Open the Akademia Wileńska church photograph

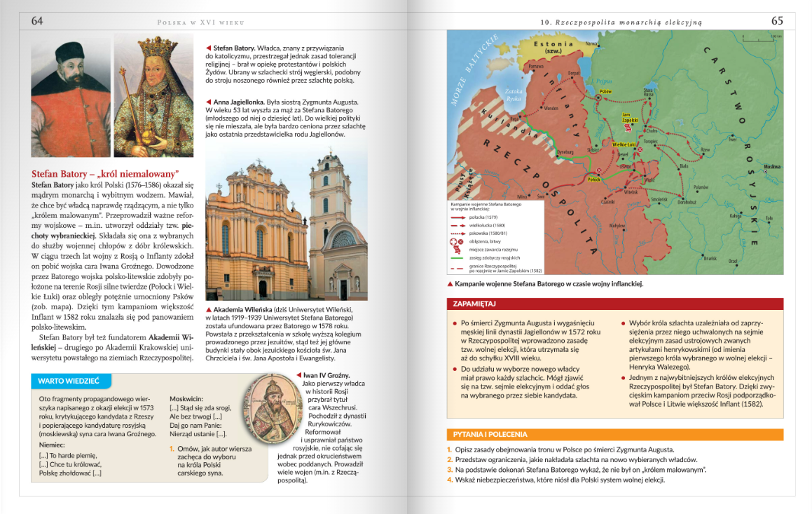[287, 223]
